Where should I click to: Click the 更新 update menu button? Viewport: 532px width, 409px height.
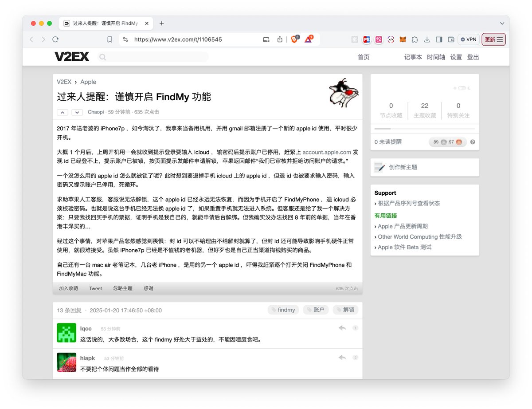pyautogui.click(x=493, y=39)
